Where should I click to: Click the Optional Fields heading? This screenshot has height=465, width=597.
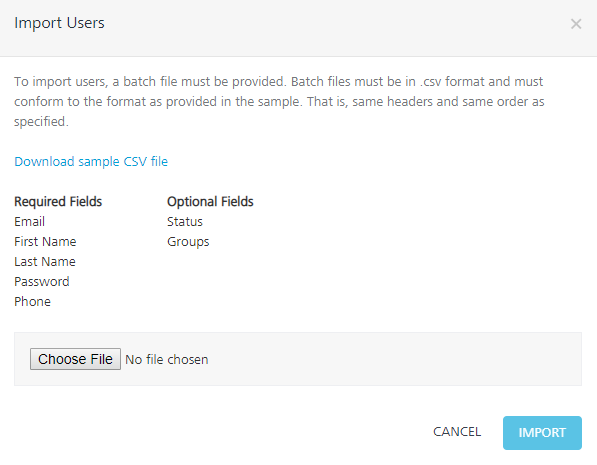tap(210, 201)
